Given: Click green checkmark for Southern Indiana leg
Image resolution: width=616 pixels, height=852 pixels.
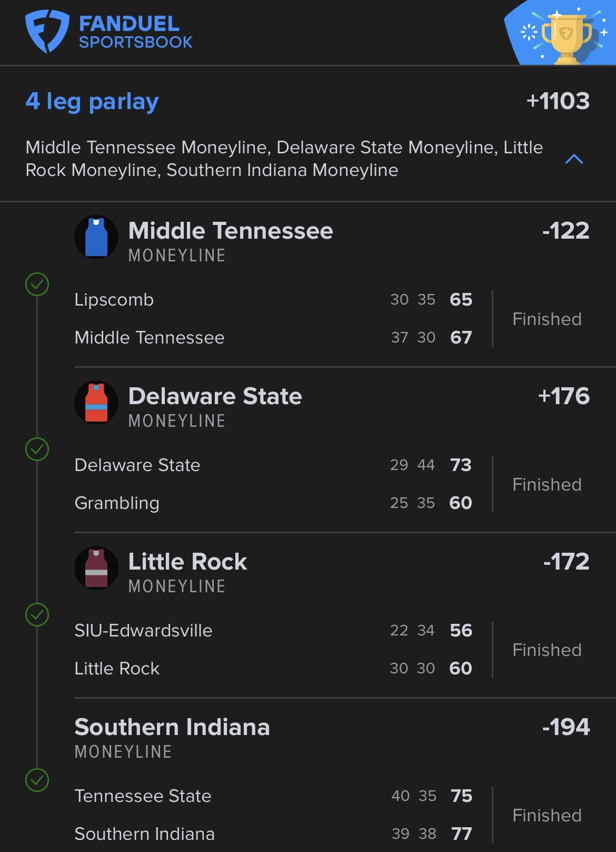Looking at the screenshot, I should coord(37,780).
